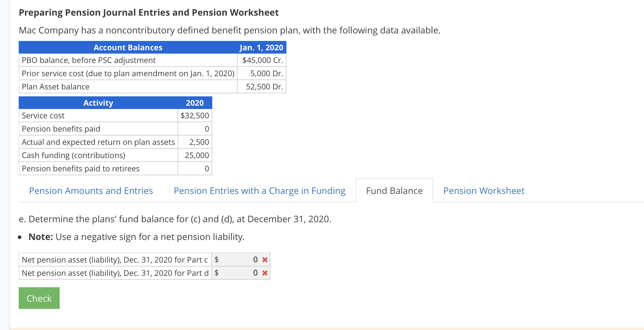Select the value 0 in Part d answer field
Image resolution: width=644 pixels, height=330 pixels.
[x=255, y=273]
